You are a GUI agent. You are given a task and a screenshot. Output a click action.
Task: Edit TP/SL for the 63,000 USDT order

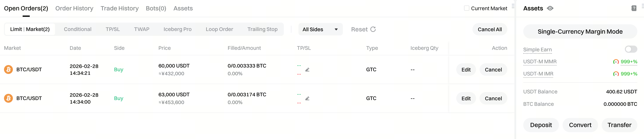tap(307, 98)
